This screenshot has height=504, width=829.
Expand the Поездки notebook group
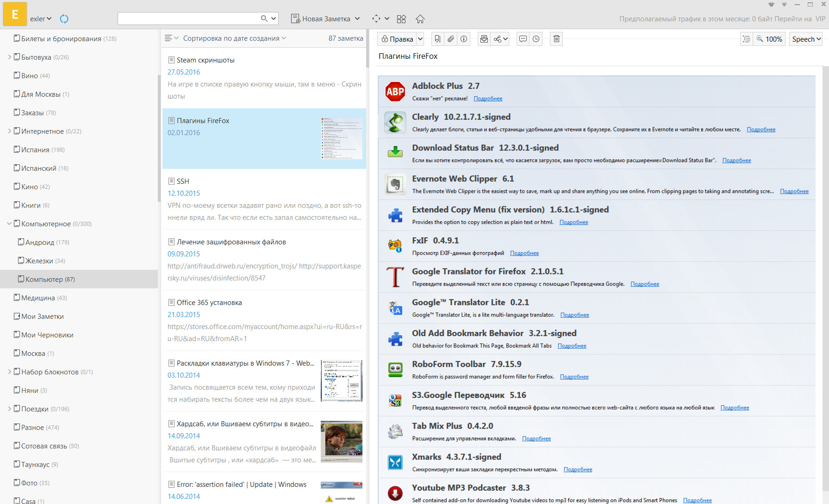9,409
